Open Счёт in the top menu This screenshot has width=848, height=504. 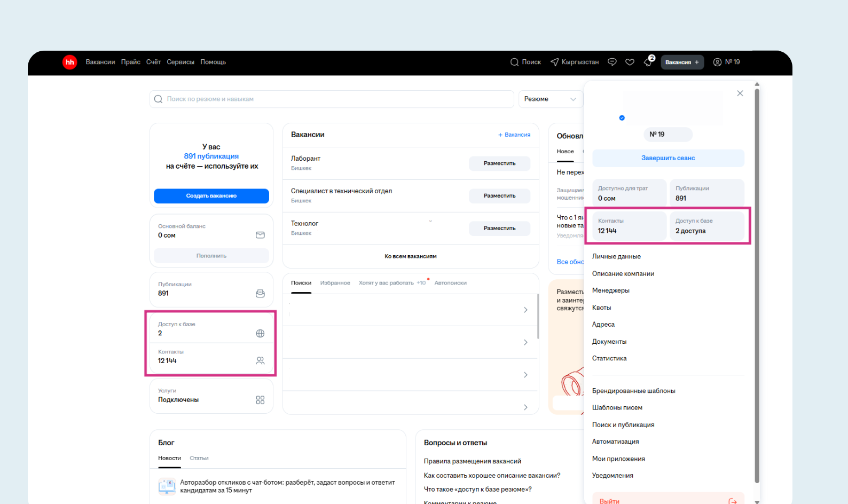click(x=154, y=62)
